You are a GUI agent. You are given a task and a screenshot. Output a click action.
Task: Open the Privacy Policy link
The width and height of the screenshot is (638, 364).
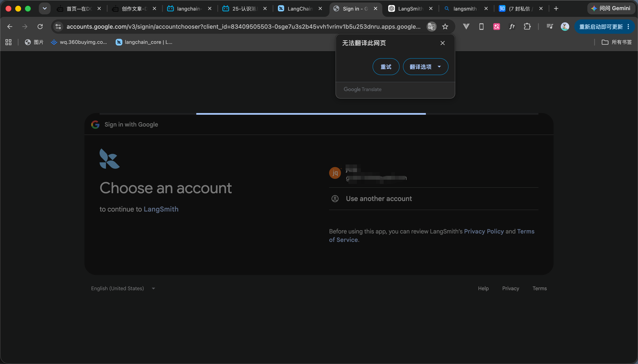click(484, 231)
